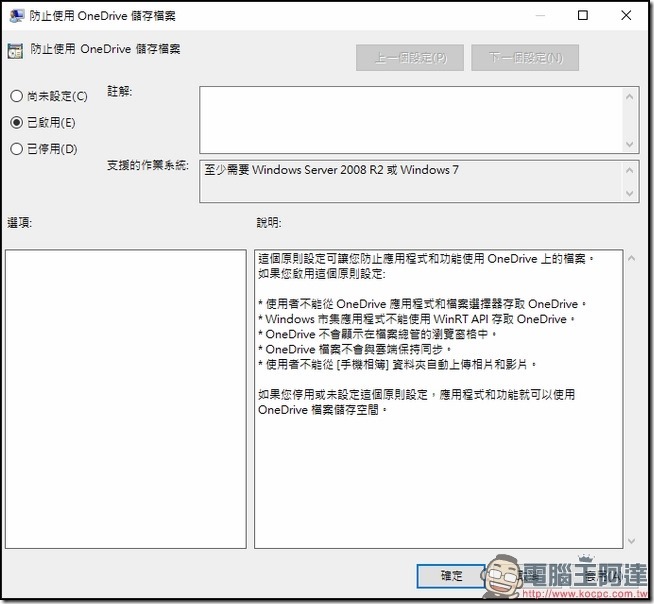Click the 確定 button
The height and width of the screenshot is (604, 654).
coord(451,576)
